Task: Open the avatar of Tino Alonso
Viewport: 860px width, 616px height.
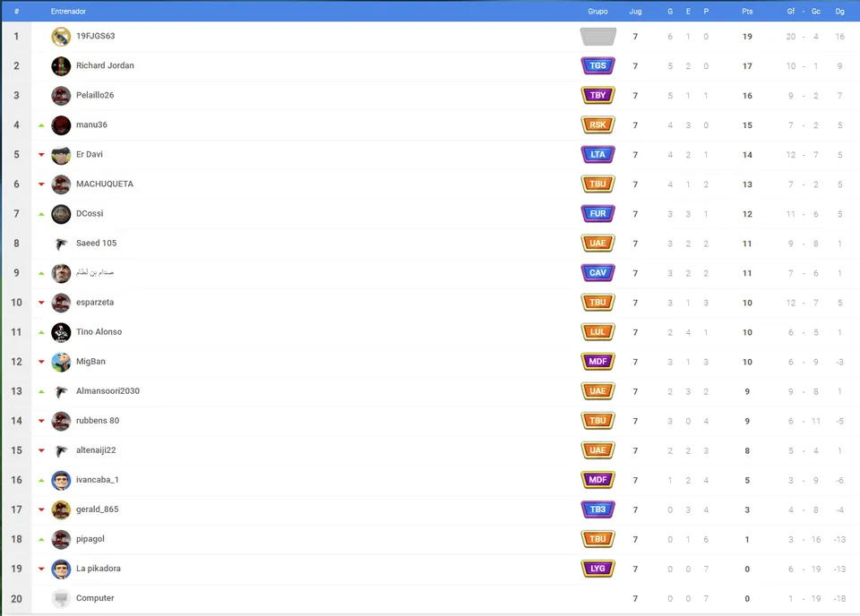Action: pos(61,333)
